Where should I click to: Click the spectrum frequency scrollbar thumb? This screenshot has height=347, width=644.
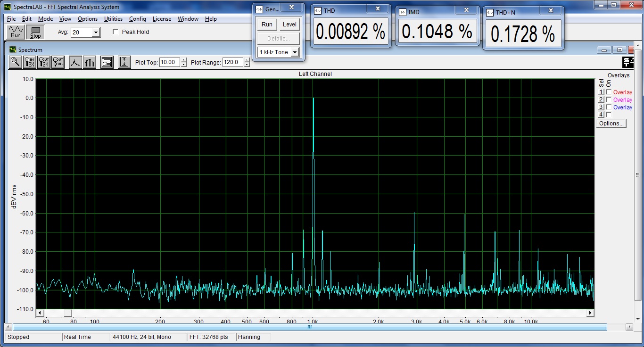tap(68, 313)
